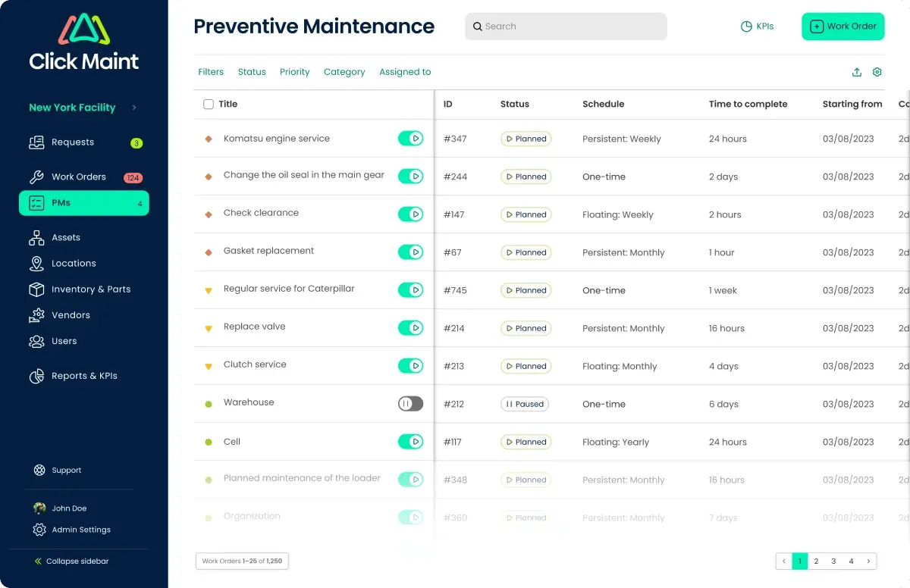Open Reports & KPIs in the sidebar

(x=84, y=376)
